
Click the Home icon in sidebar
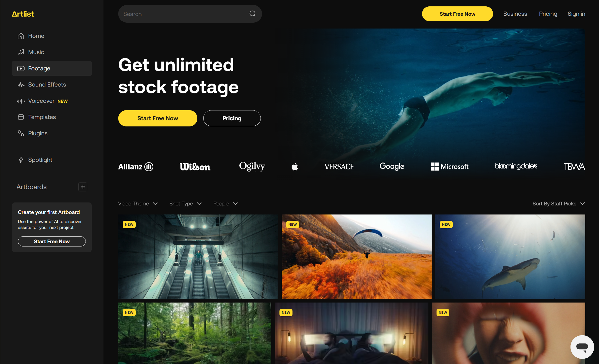tap(21, 36)
